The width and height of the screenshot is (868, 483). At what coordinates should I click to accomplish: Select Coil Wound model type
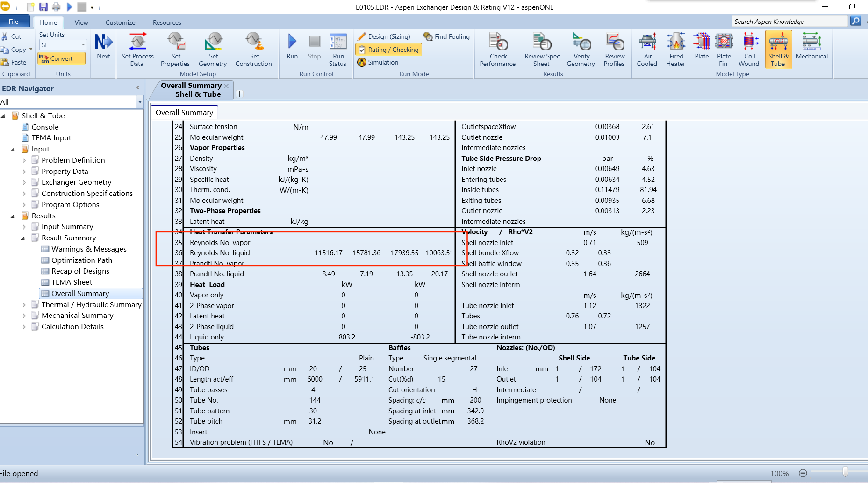pos(749,50)
